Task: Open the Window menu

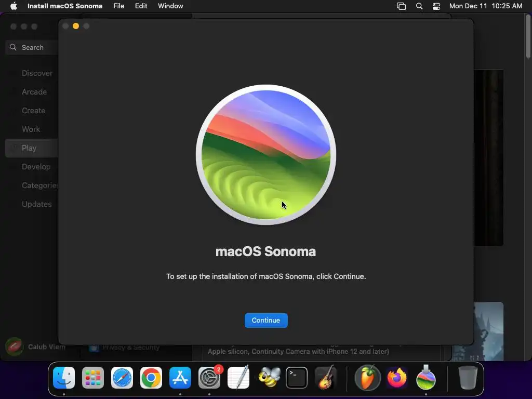Action: tap(170, 6)
